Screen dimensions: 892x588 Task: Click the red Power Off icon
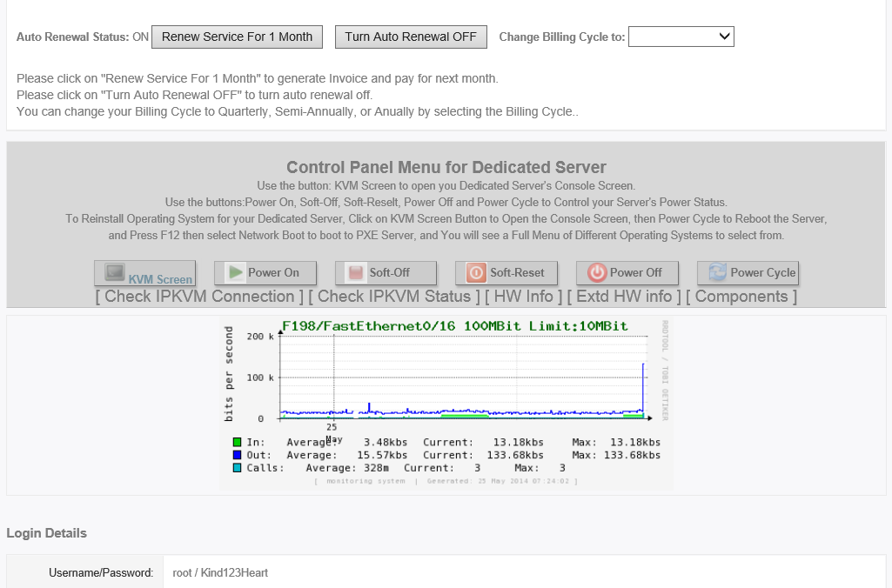pyautogui.click(x=596, y=273)
